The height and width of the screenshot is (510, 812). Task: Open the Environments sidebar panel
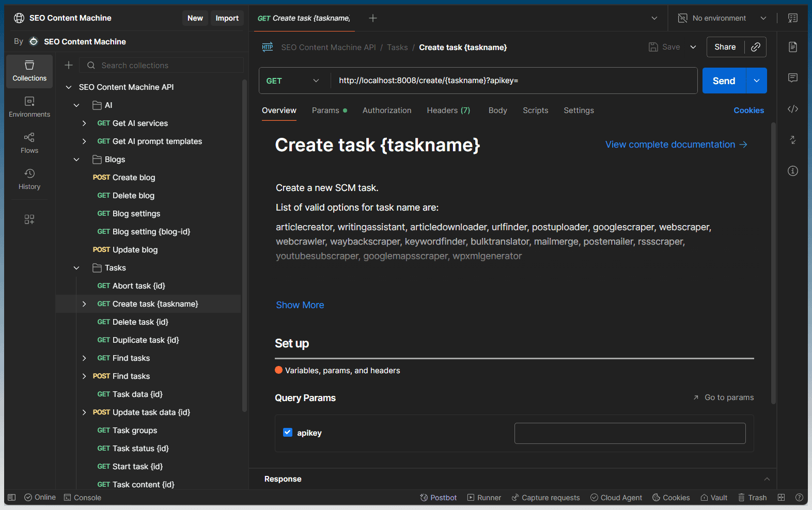point(29,107)
